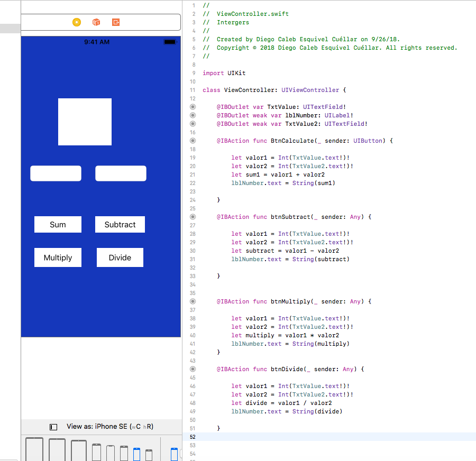Click line number 52 in the gutter
Screen dimensions: 476x461
click(193, 437)
